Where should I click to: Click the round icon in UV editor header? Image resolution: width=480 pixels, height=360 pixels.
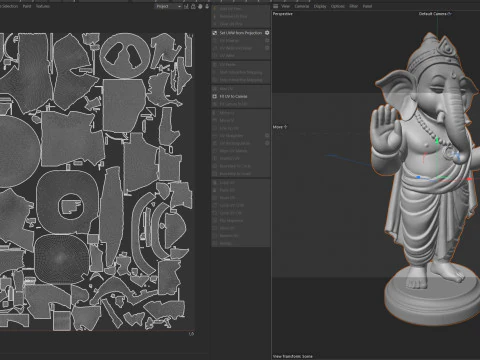click(200, 6)
